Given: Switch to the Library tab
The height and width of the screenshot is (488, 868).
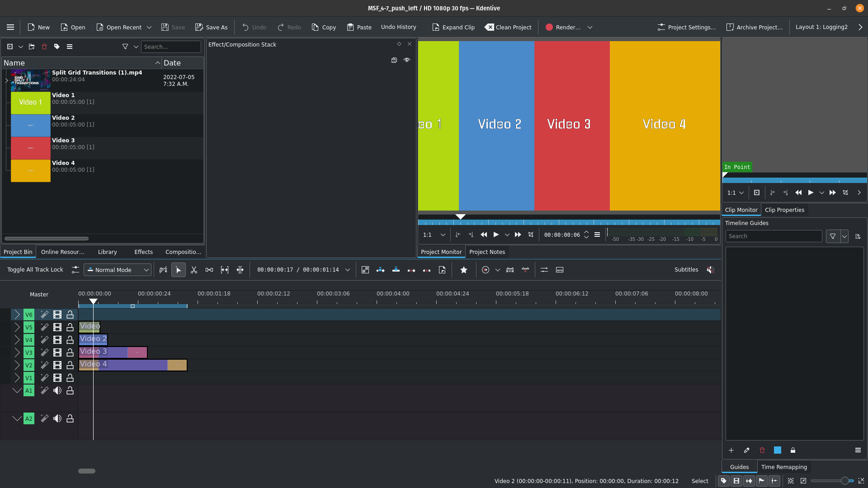Looking at the screenshot, I should coord(107,252).
